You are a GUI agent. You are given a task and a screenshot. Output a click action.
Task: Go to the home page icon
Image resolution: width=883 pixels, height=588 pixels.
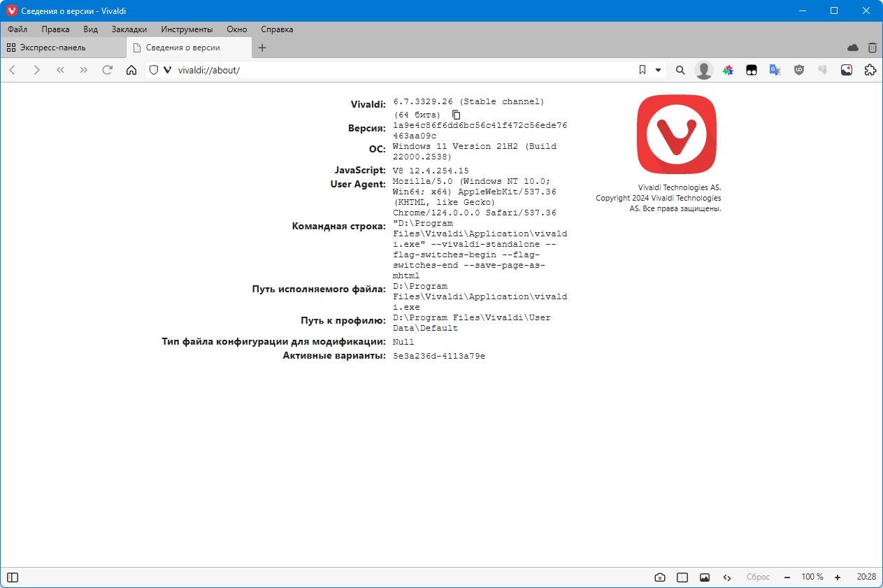[x=131, y=70]
